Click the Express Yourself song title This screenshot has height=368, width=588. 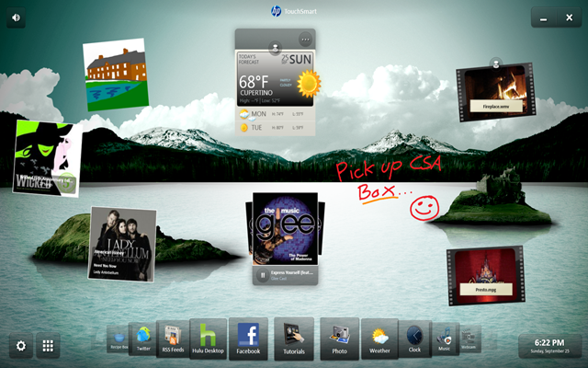(x=292, y=272)
